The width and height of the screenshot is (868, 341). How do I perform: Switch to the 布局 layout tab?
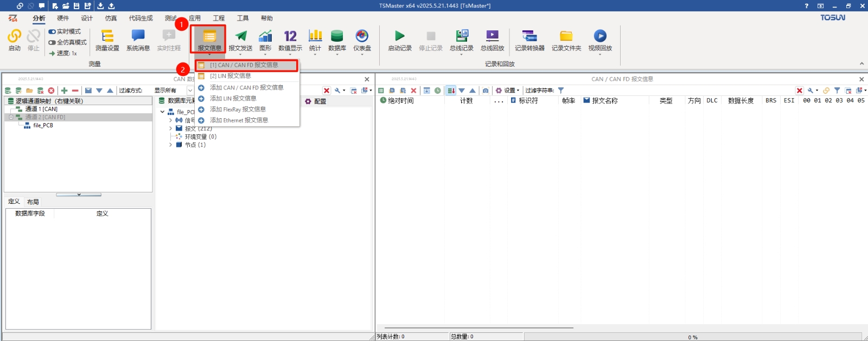[x=33, y=202]
